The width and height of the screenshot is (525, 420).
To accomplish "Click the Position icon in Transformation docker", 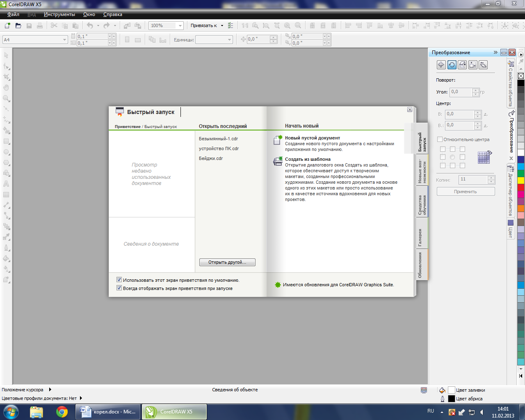I will pyautogui.click(x=441, y=65).
